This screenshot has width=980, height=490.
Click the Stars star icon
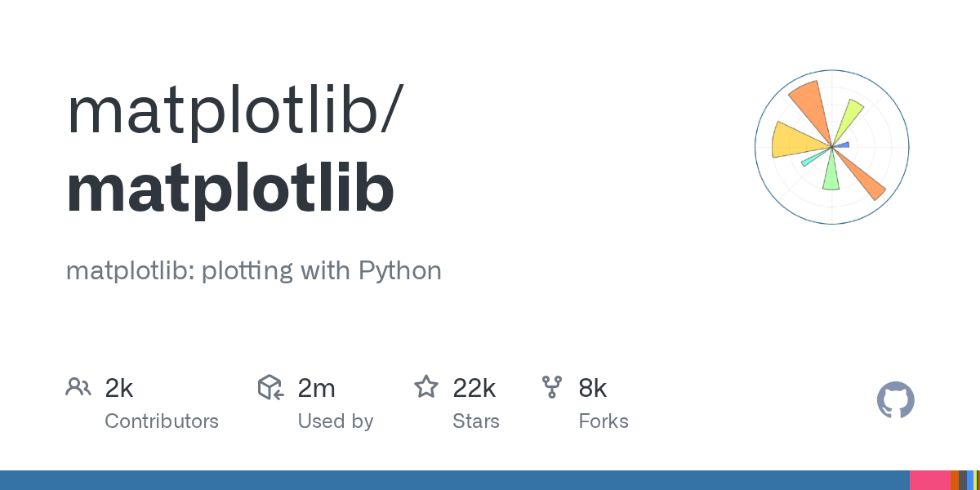click(425, 387)
